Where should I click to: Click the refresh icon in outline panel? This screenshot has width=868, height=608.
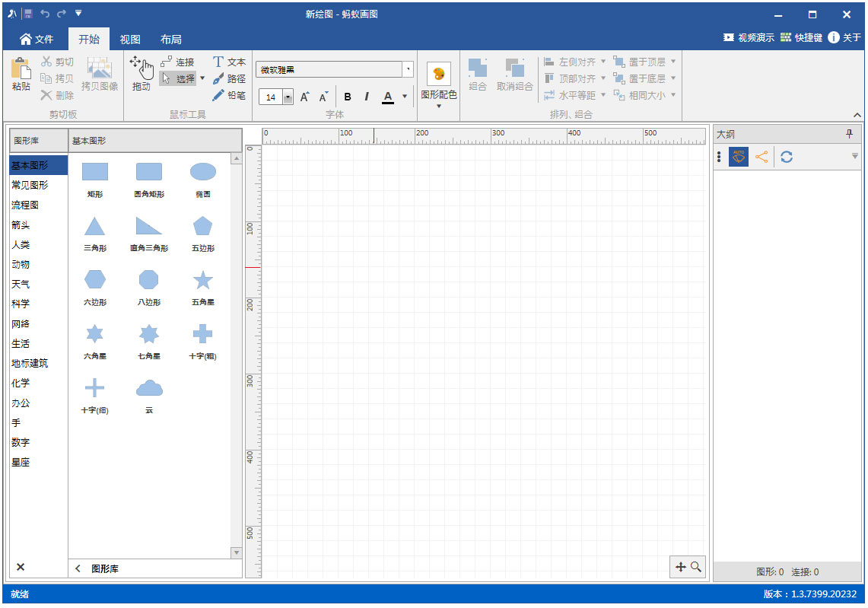coord(787,157)
